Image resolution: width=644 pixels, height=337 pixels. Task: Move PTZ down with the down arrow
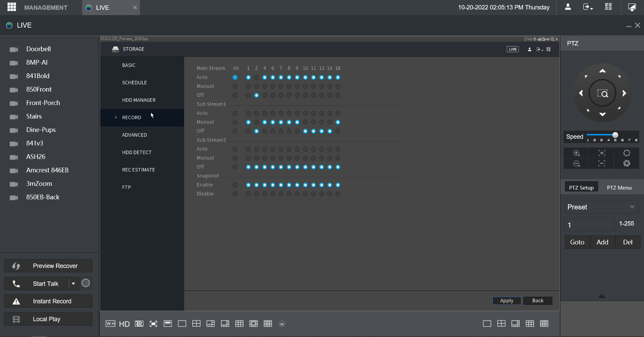coord(603,114)
